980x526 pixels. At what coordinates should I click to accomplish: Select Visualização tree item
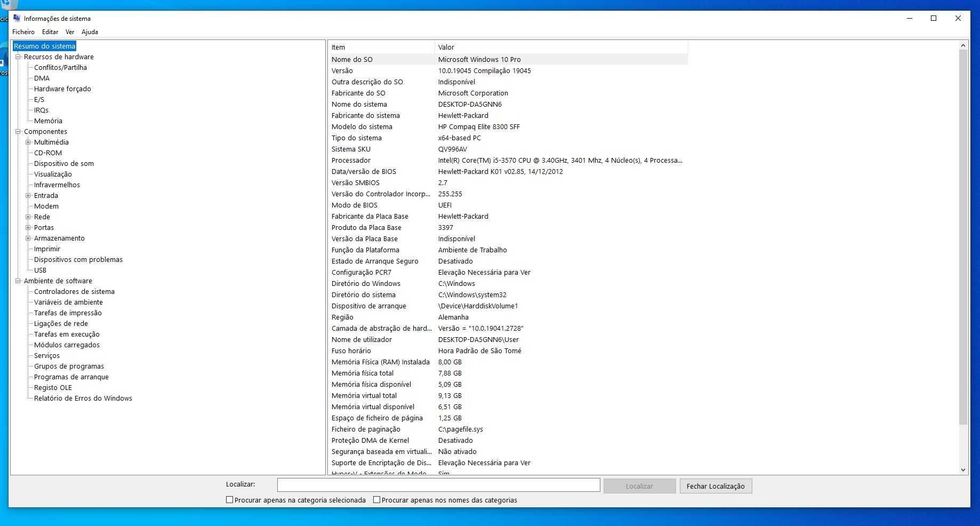click(53, 174)
